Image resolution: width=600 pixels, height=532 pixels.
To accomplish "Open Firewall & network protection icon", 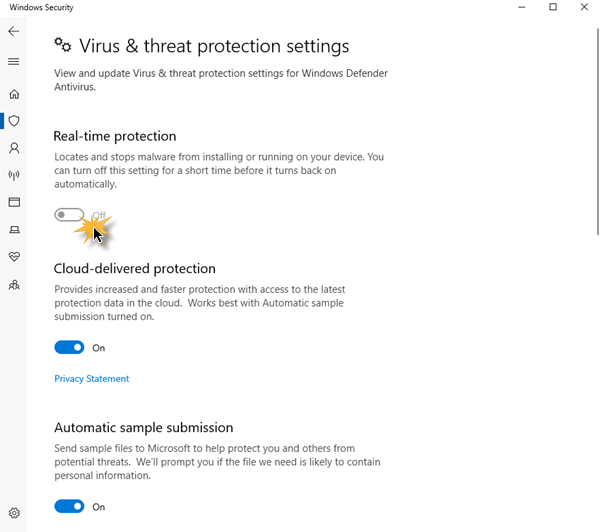I will tap(14, 175).
